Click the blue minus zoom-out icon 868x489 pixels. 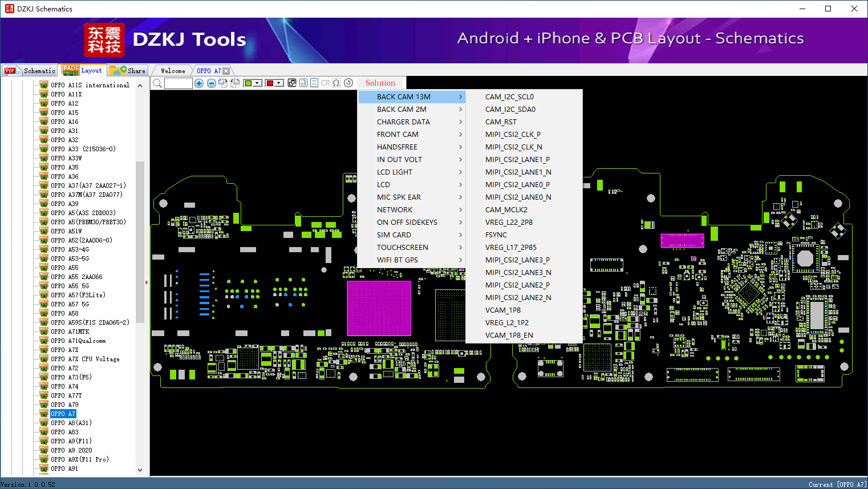212,83
